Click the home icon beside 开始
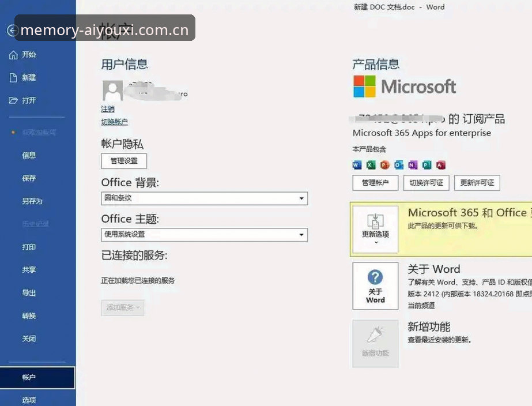Screen dimensions: 532x406 click(13, 55)
